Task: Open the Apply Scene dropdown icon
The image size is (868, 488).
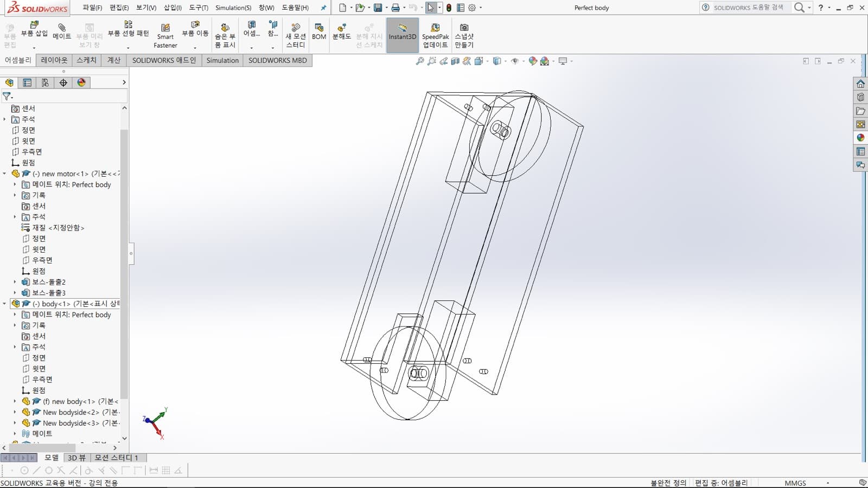Action: (x=545, y=61)
